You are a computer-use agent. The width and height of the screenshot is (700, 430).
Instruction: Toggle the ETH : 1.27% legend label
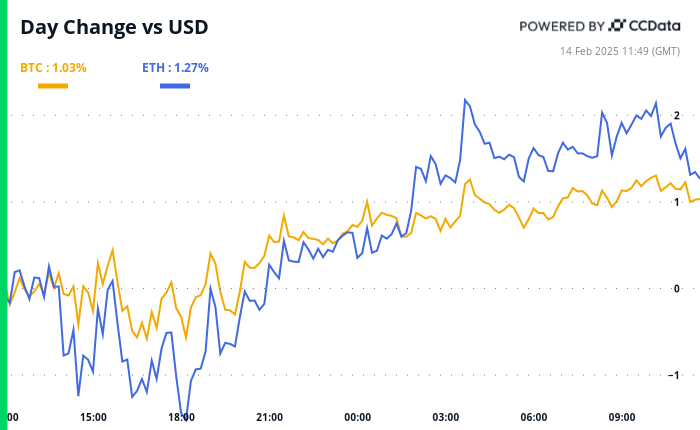(175, 68)
